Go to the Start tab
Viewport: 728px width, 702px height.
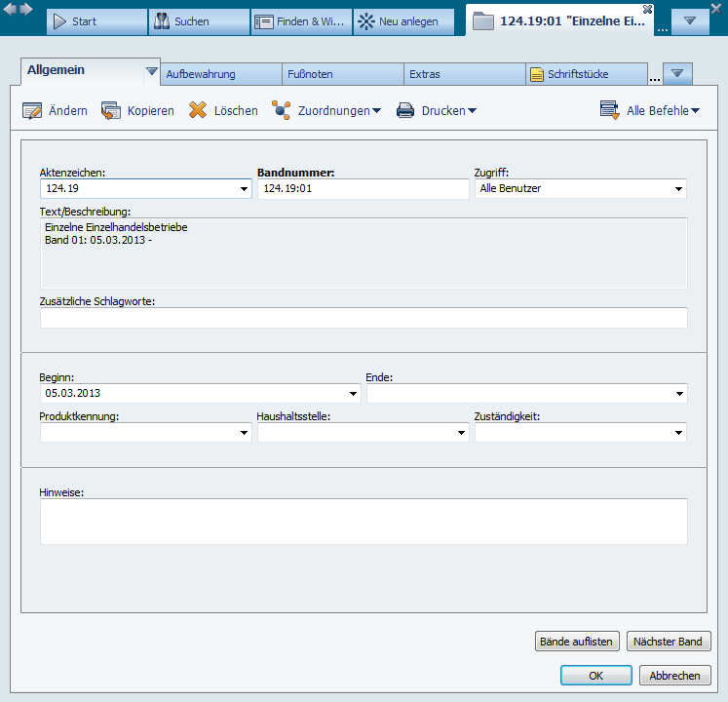(95, 20)
